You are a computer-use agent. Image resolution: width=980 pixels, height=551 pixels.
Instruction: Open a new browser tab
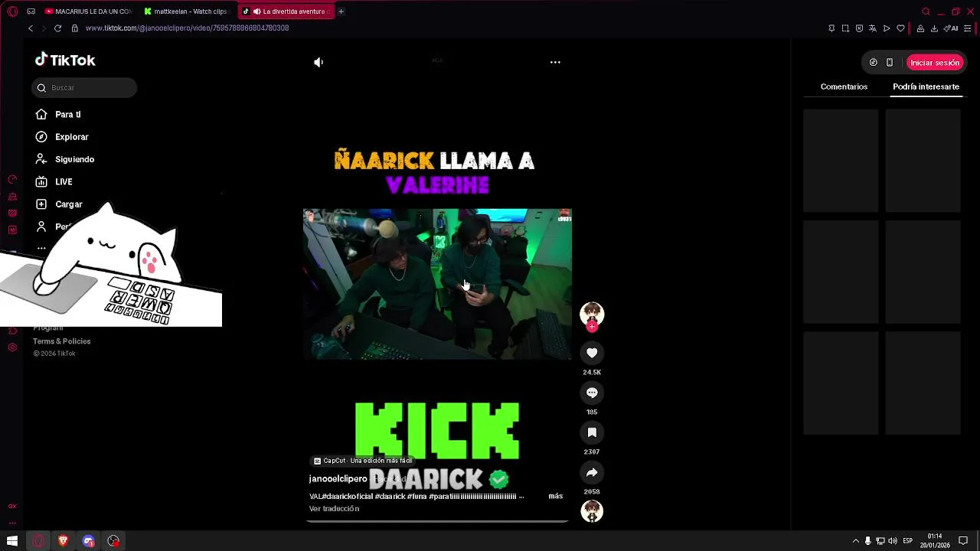pyautogui.click(x=341, y=11)
